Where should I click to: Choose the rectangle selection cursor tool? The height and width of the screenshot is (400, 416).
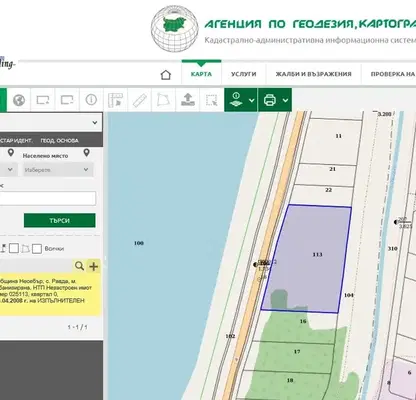point(212,100)
